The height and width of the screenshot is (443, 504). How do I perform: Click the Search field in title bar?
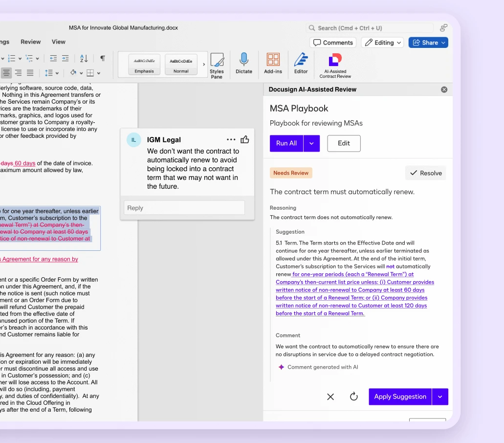click(x=370, y=28)
